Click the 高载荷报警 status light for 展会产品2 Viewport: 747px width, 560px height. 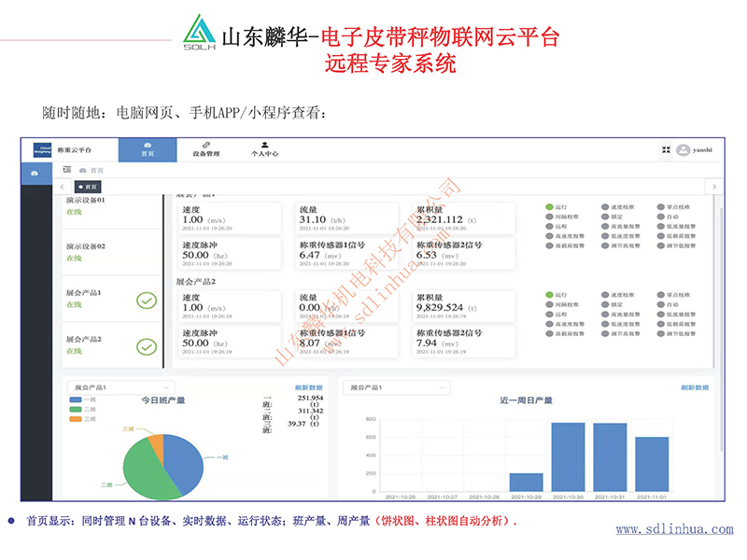click(549, 333)
